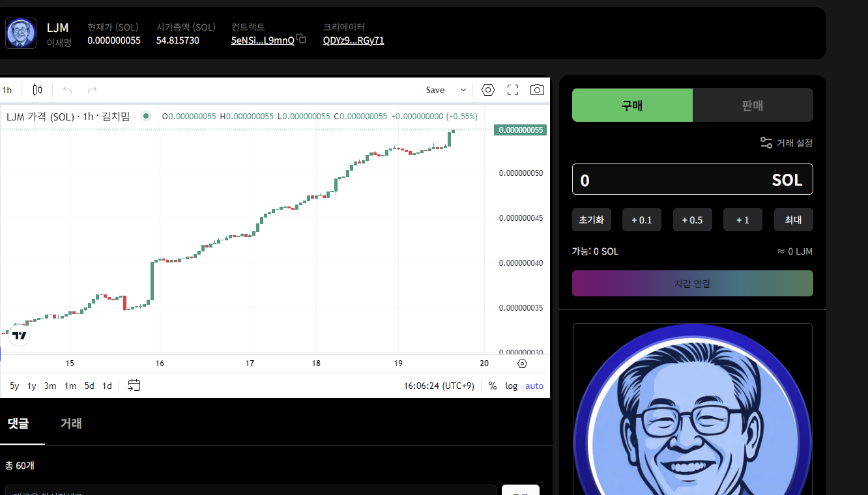Screen dimensions: 868x495
Task: Select the 3m time range
Action: tap(50, 386)
